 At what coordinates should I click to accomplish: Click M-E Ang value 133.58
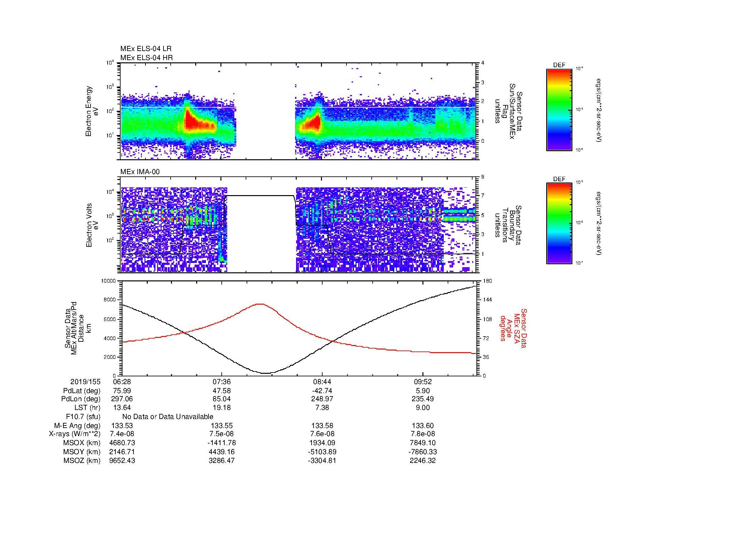point(322,426)
